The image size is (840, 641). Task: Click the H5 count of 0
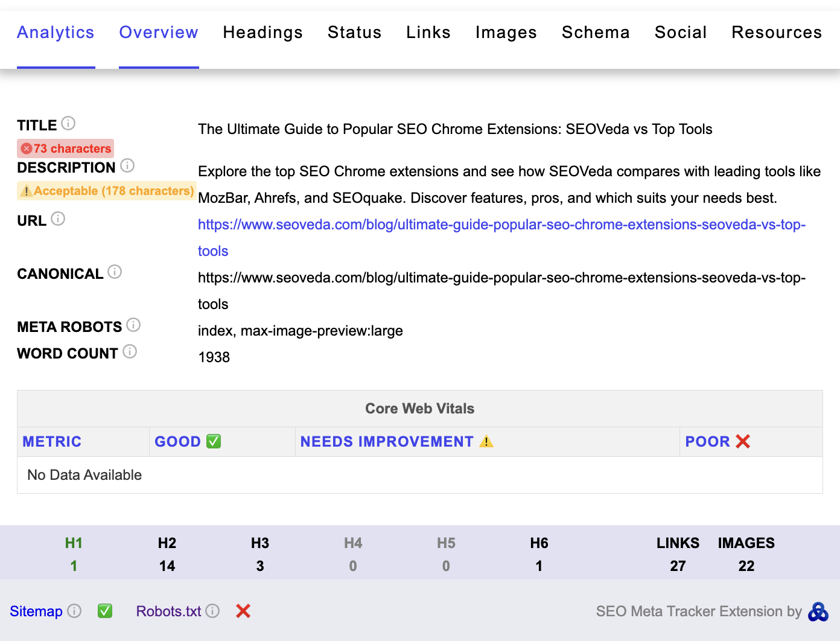coord(446,566)
